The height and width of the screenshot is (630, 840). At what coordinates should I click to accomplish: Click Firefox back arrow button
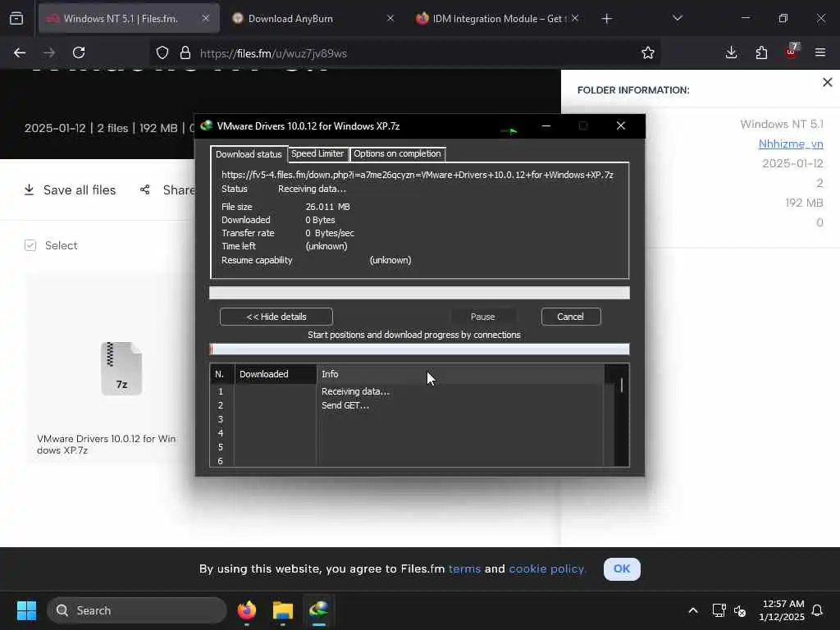point(20,52)
